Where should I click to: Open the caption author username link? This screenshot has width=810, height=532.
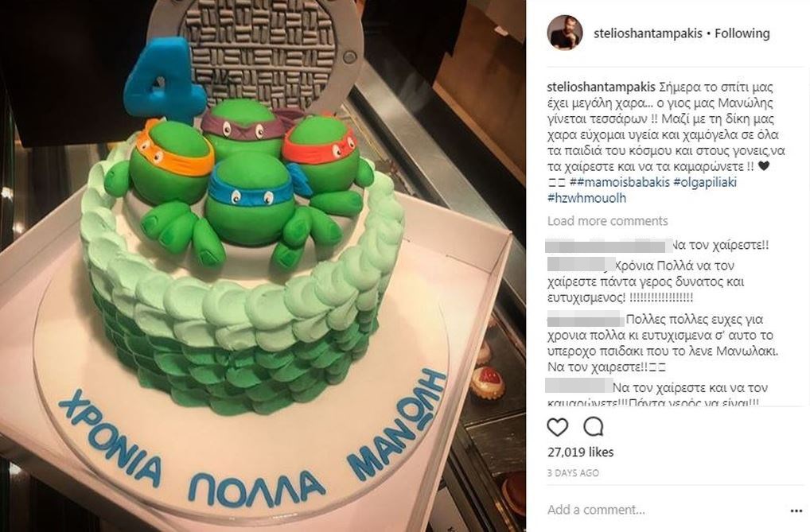coord(602,86)
